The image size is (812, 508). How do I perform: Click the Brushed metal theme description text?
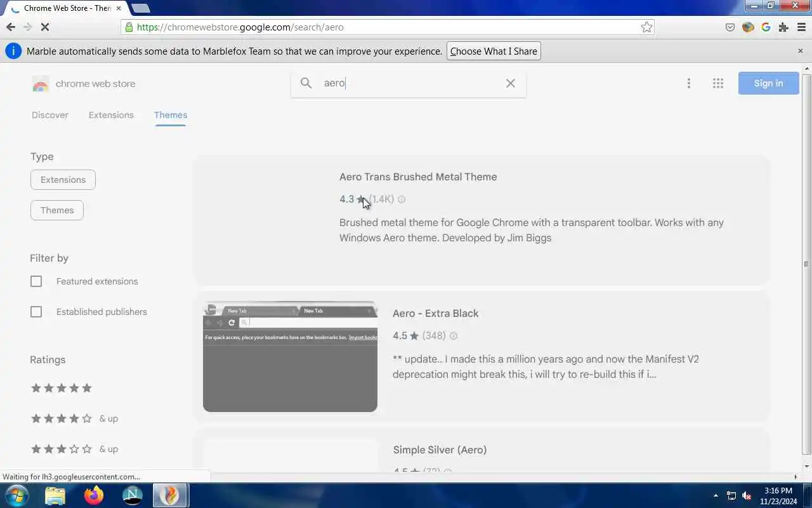click(x=532, y=230)
